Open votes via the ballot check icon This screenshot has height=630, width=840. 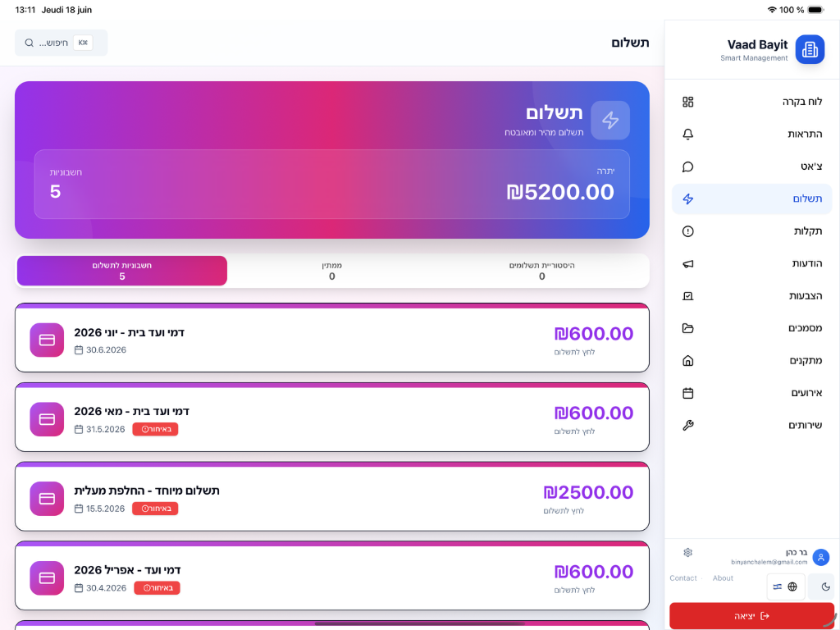click(688, 295)
